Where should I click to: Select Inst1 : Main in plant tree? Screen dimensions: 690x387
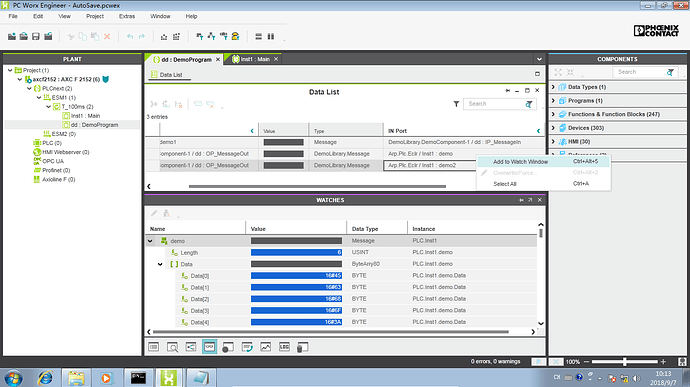pyautogui.click(x=85, y=116)
